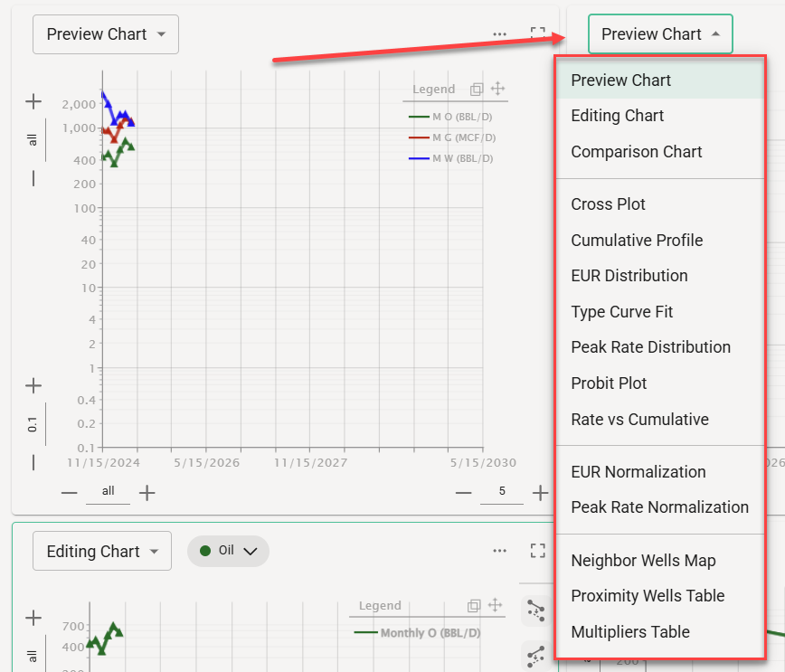
Task: Click the x-axis 'all' start input field
Action: (x=109, y=491)
